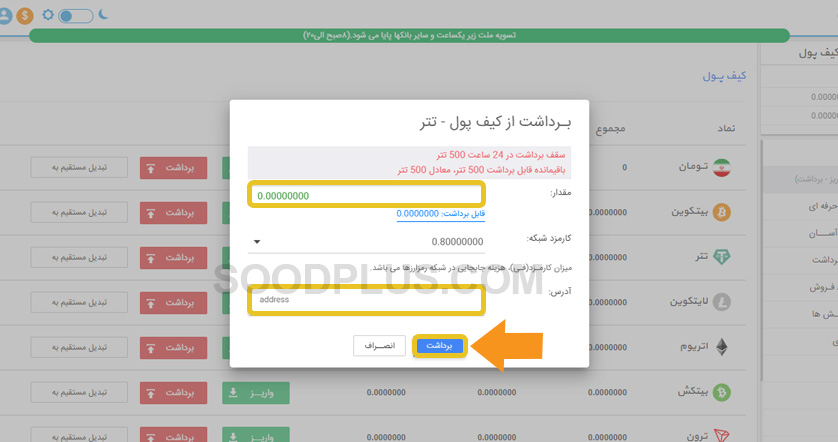Image resolution: width=838 pixels, height=442 pixels.
Task: Click the Ethereum diamond icon
Action: [721, 347]
